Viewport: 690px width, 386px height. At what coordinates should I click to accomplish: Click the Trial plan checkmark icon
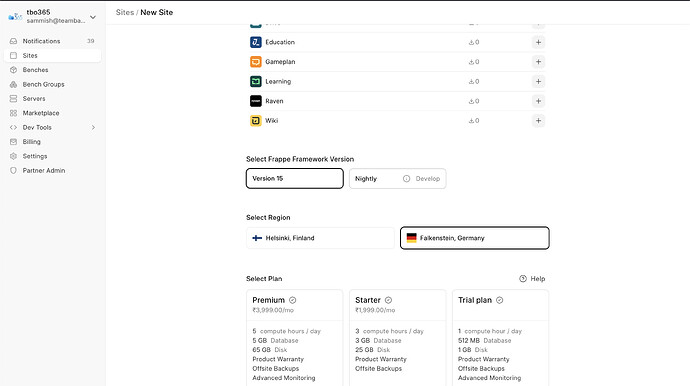[499, 300]
